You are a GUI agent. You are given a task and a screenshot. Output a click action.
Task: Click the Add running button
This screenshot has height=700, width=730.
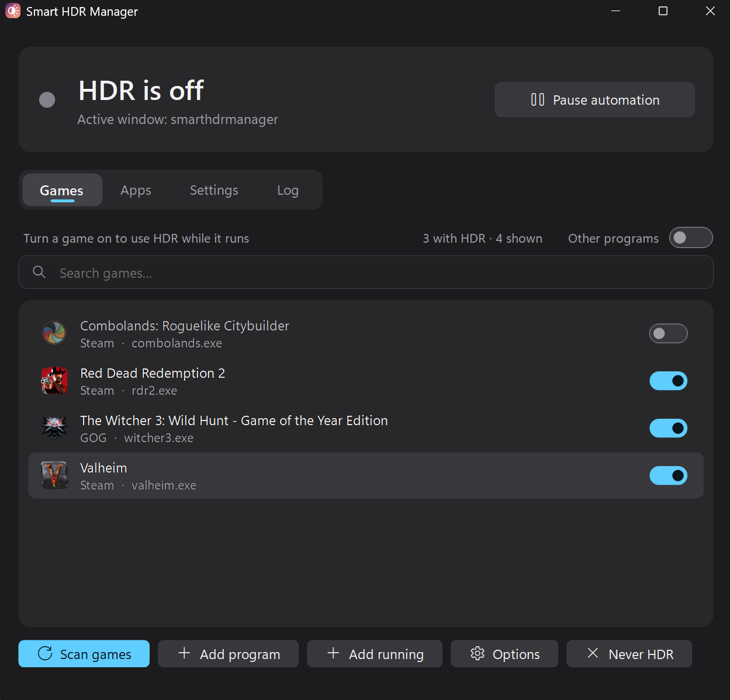[x=375, y=654]
